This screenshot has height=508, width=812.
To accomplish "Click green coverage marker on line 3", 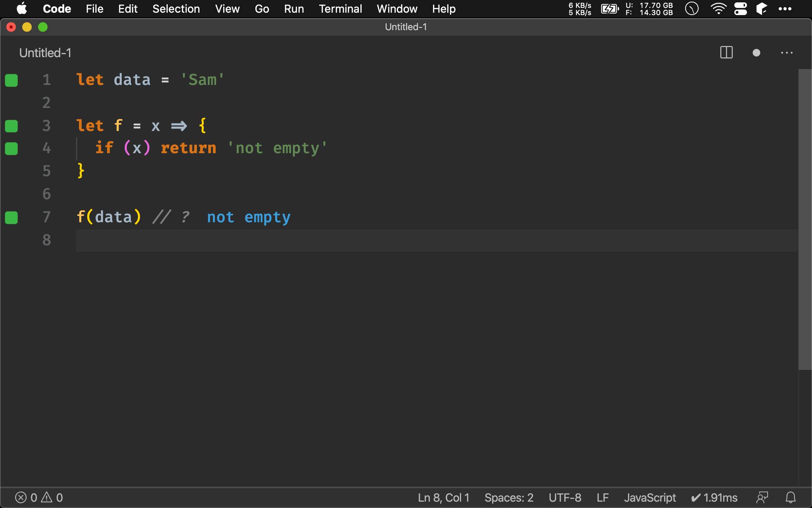I will click(11, 126).
